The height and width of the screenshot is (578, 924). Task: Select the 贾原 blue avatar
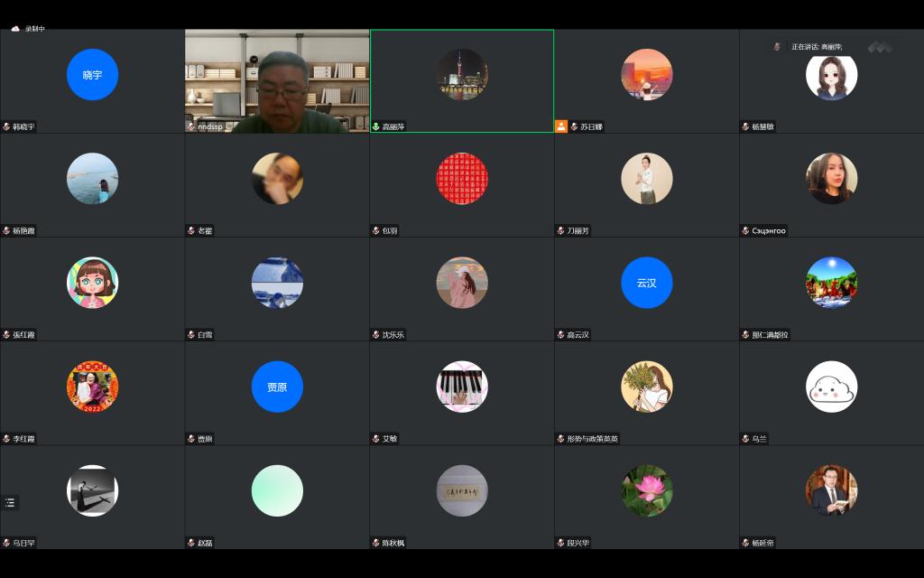[277, 387]
